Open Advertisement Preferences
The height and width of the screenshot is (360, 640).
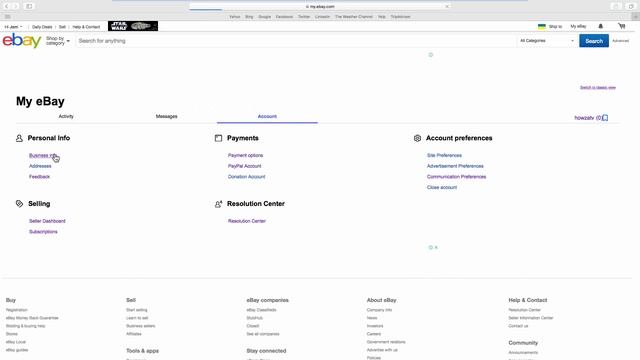point(455,166)
